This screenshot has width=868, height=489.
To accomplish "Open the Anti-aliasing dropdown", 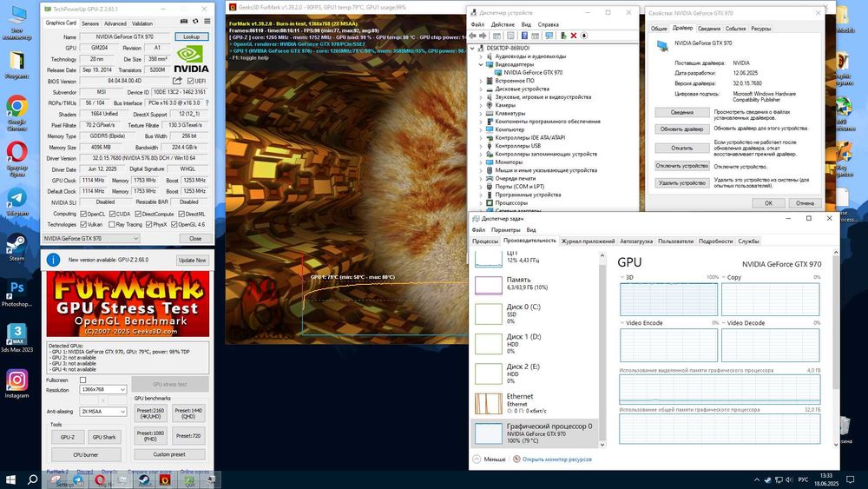I will [103, 412].
